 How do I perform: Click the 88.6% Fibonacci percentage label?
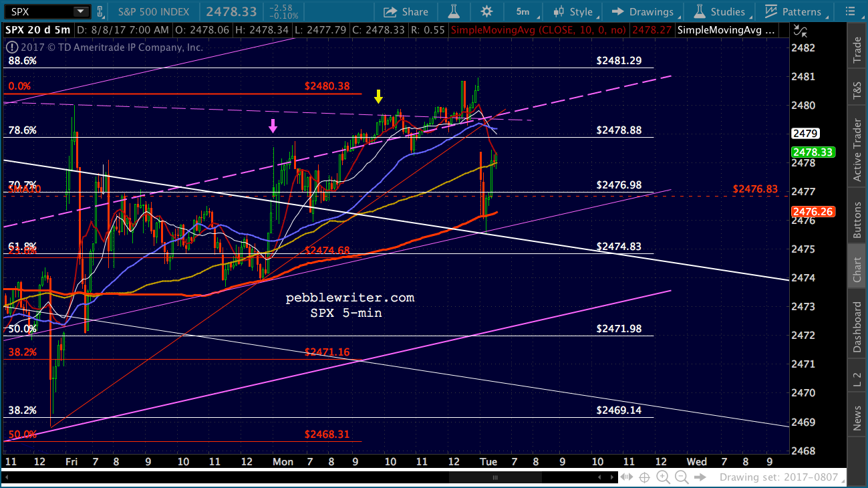point(22,60)
